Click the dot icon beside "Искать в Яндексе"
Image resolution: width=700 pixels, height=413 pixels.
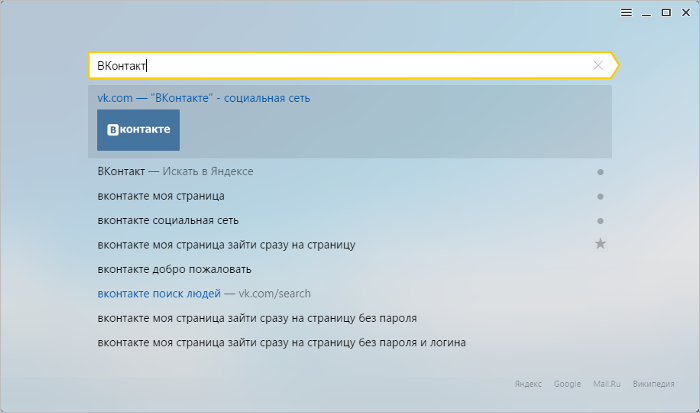(x=600, y=172)
